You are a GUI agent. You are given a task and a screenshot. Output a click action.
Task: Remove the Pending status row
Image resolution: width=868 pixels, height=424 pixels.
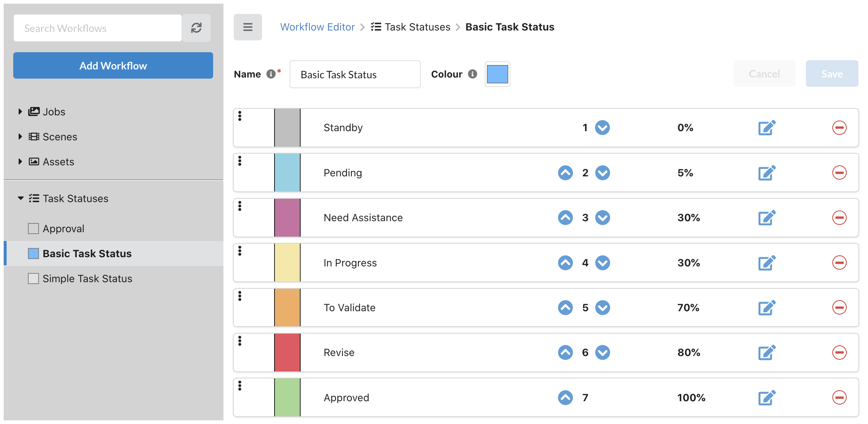click(839, 173)
